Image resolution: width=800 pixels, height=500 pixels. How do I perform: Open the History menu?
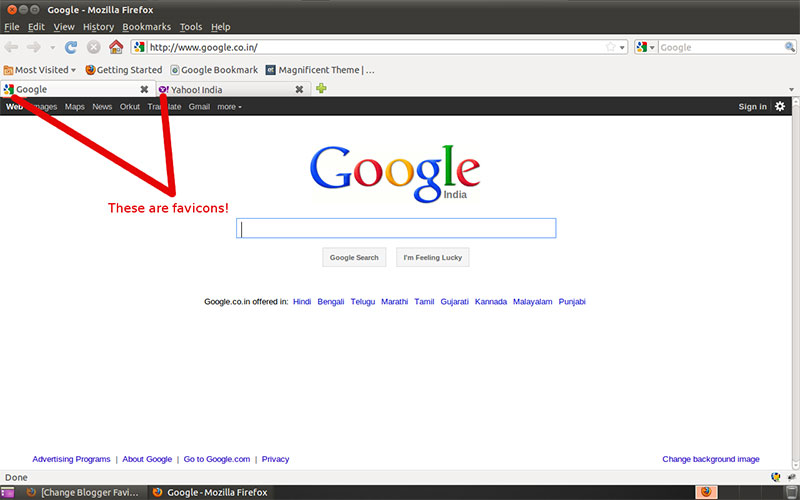(98, 27)
